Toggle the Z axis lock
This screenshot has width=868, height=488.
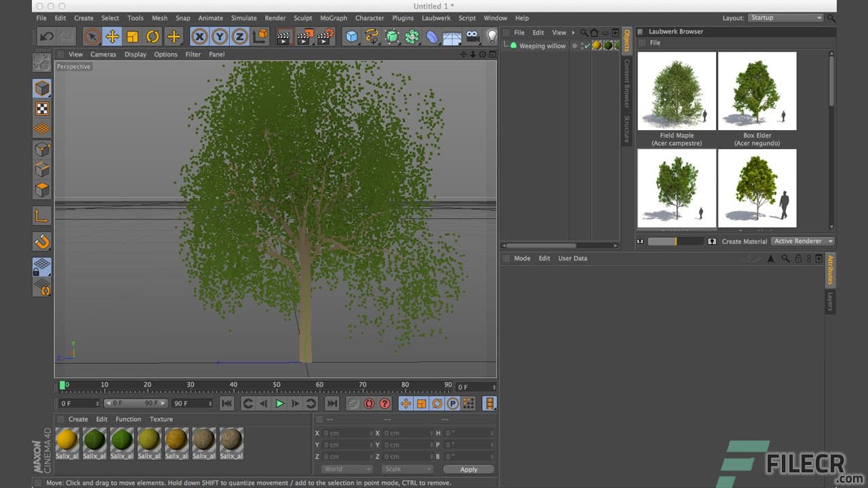pyautogui.click(x=238, y=37)
